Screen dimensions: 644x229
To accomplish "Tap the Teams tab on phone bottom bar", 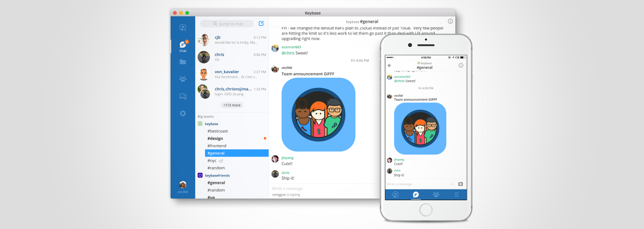I will pyautogui.click(x=436, y=195).
